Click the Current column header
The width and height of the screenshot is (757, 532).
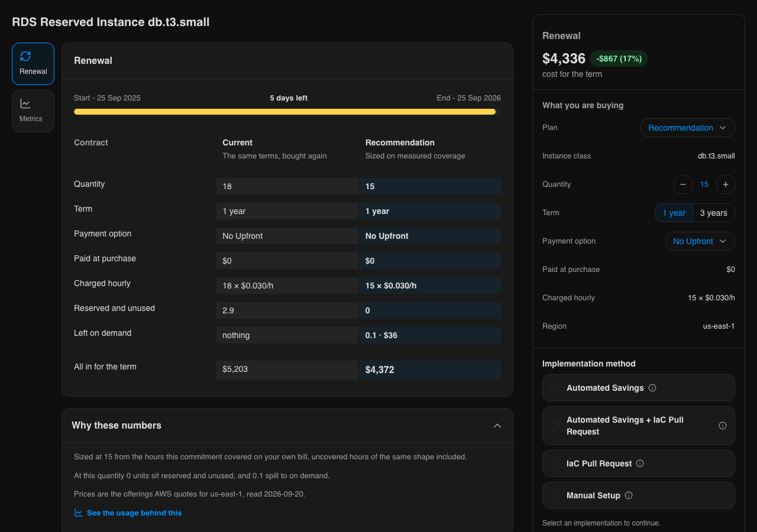click(x=237, y=142)
